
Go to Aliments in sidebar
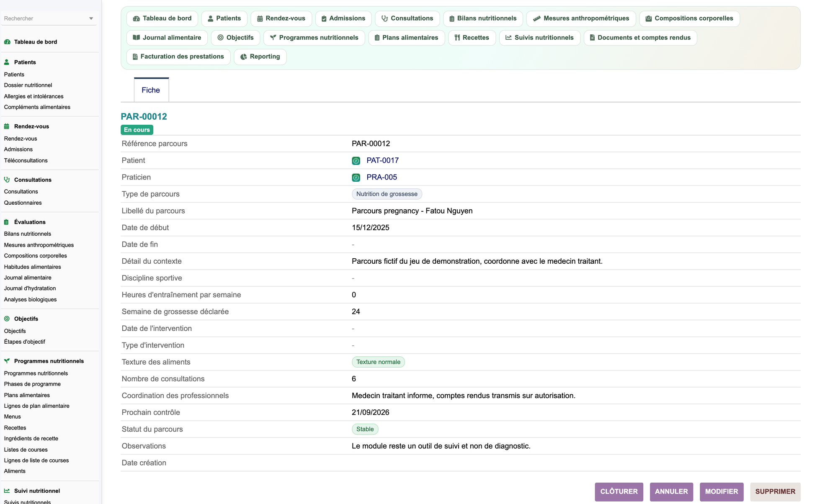[x=15, y=471]
